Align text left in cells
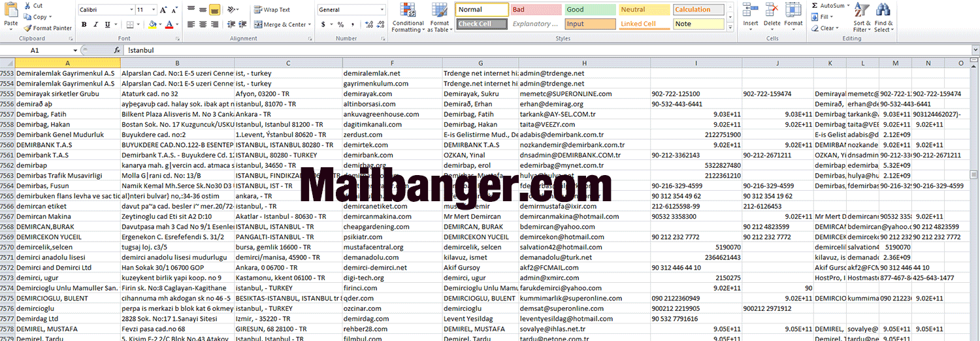The image size is (980, 341). click(x=191, y=25)
